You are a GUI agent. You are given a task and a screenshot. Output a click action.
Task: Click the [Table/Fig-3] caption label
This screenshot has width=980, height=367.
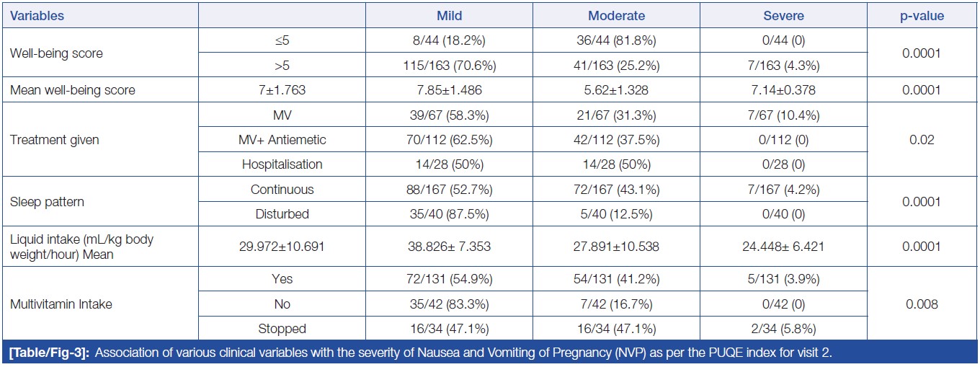coord(48,352)
